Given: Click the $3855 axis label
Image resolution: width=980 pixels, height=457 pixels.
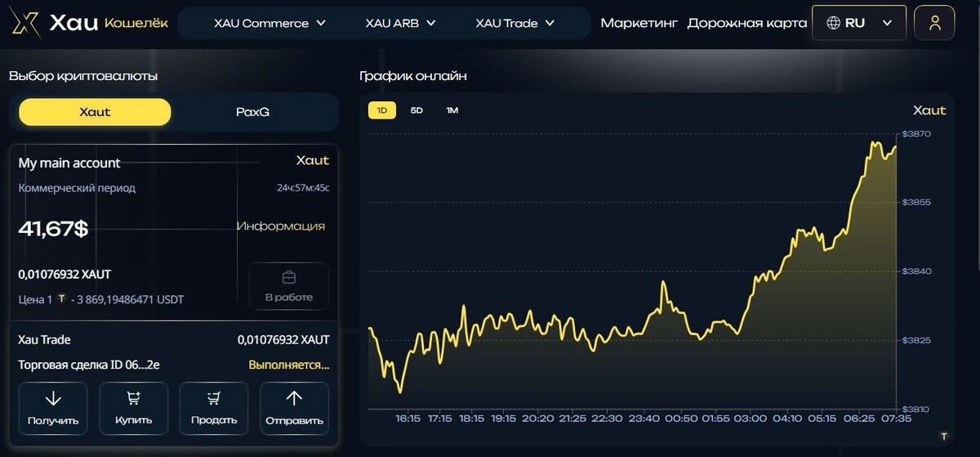Looking at the screenshot, I should click(x=916, y=202).
